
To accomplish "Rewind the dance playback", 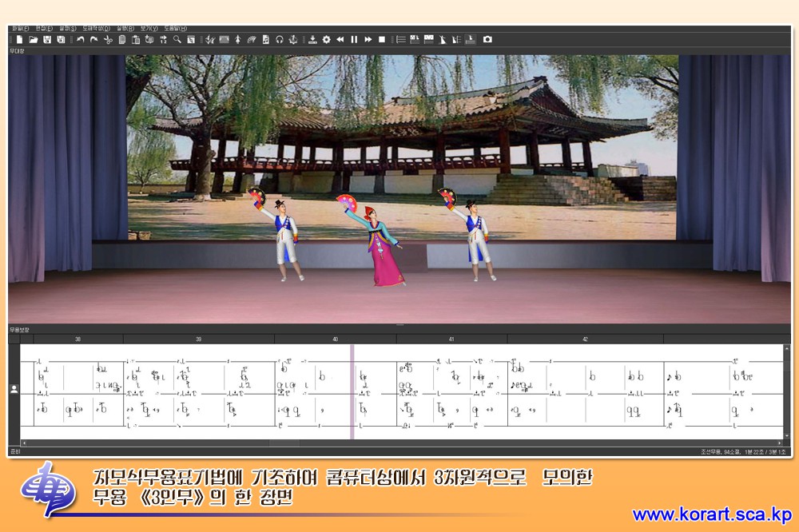I will click(340, 39).
